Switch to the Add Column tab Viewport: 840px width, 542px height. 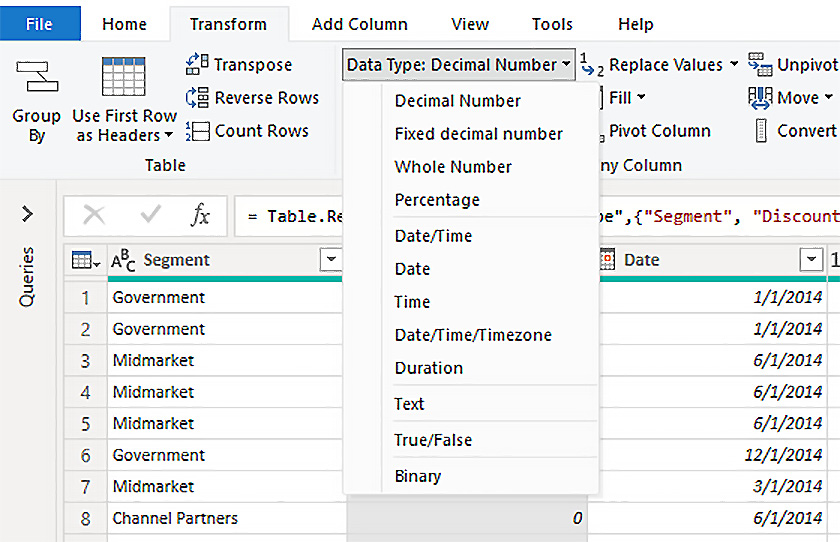tap(359, 24)
